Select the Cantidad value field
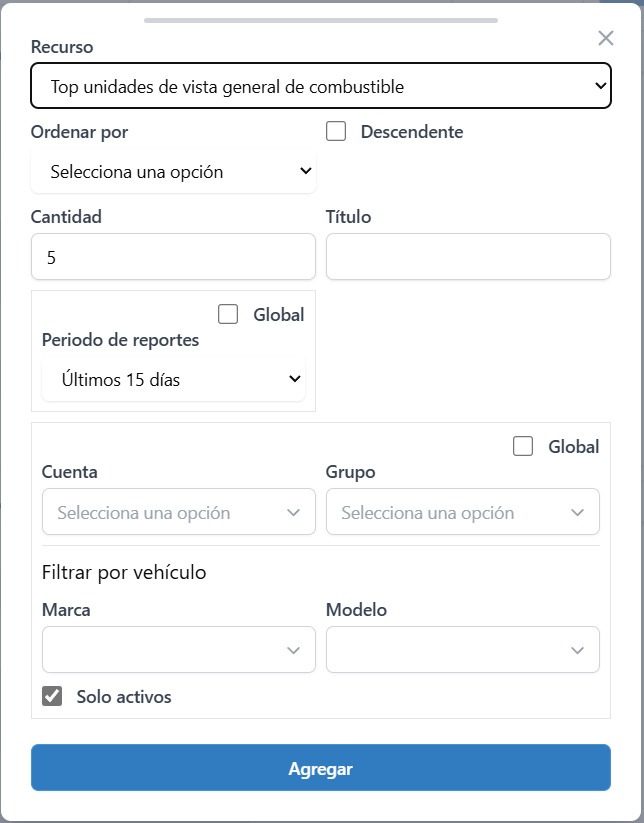The width and height of the screenshot is (644, 823). 173,256
